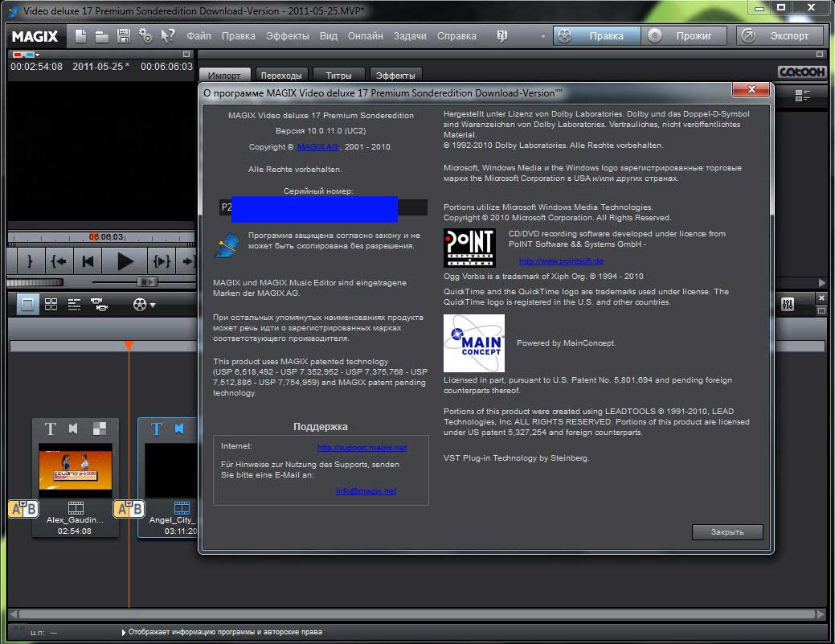Click the save project floppy icon
The height and width of the screenshot is (644, 835).
[124, 36]
